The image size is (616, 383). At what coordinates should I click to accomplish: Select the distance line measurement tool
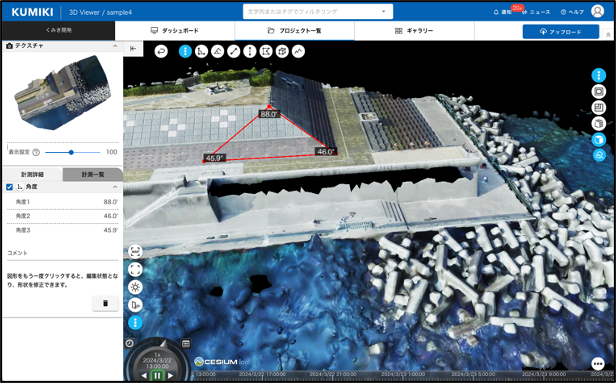(x=234, y=51)
